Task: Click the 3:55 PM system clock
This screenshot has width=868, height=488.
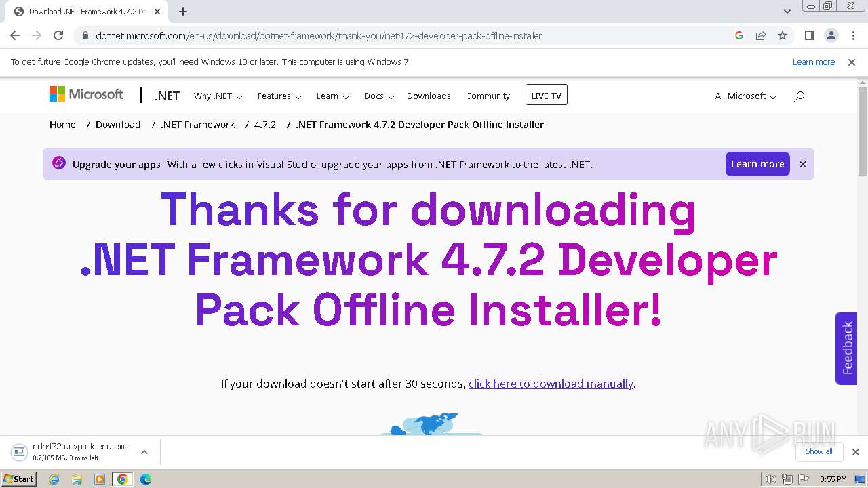Action: 833,479
